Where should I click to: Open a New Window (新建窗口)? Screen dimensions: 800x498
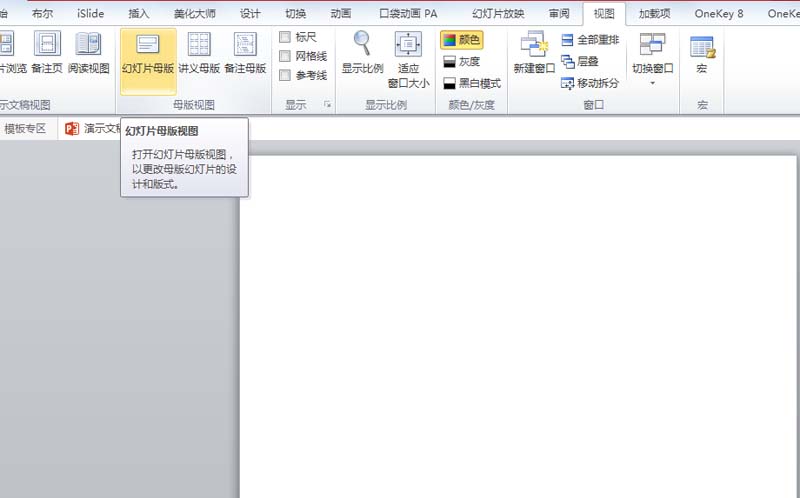[x=534, y=53]
